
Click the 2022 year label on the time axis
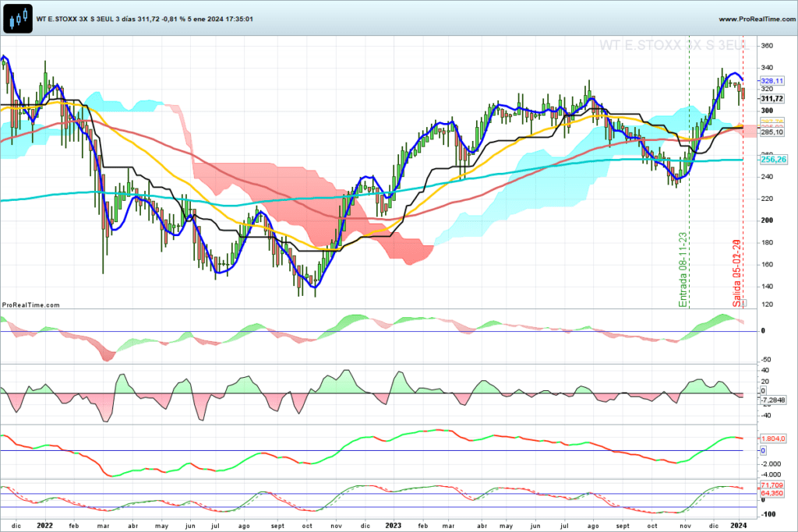[x=44, y=526]
